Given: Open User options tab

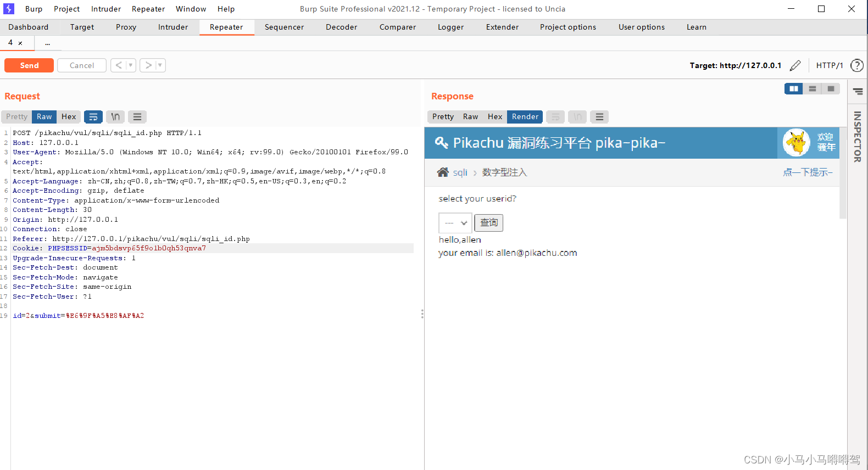Looking at the screenshot, I should [x=641, y=27].
